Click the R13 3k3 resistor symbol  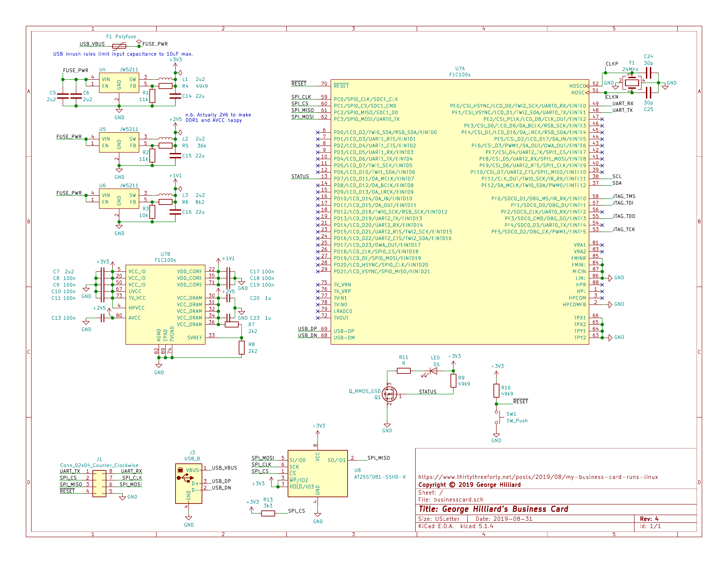click(268, 513)
